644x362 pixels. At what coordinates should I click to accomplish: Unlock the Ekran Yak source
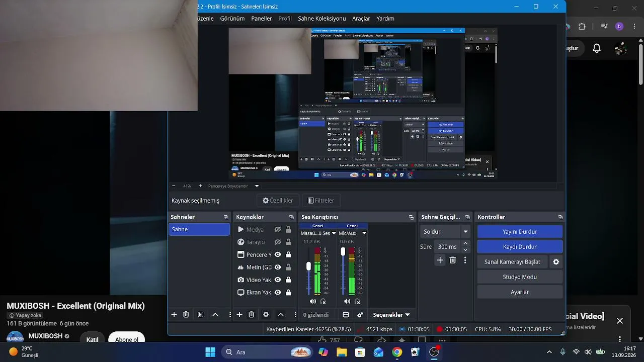288,292
